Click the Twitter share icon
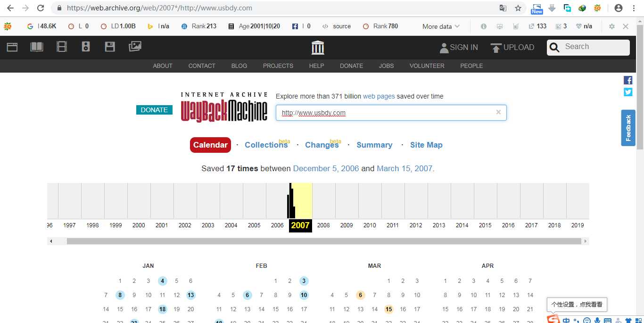Image resolution: width=644 pixels, height=323 pixels. [628, 92]
